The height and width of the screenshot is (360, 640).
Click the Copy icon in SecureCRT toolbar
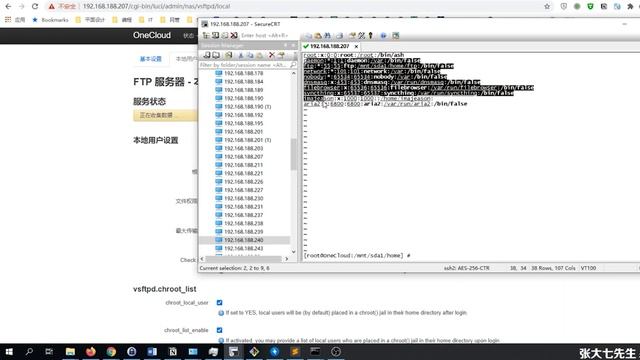(309, 36)
